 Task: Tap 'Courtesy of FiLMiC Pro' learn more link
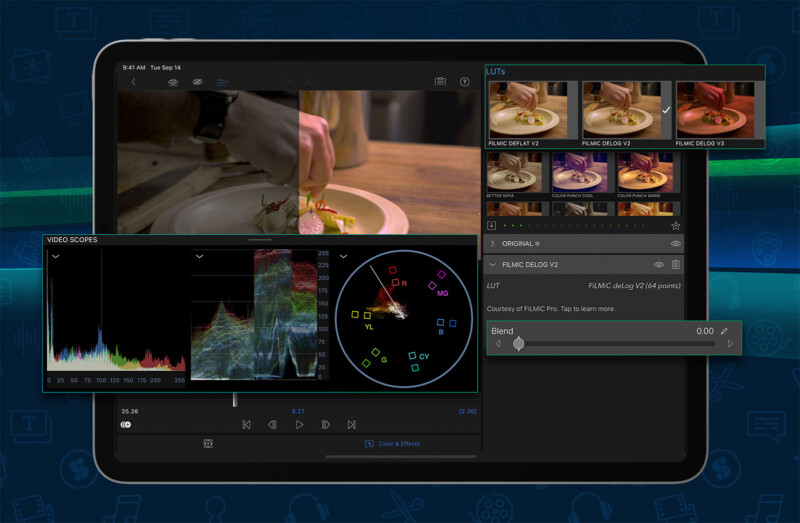(x=551, y=309)
